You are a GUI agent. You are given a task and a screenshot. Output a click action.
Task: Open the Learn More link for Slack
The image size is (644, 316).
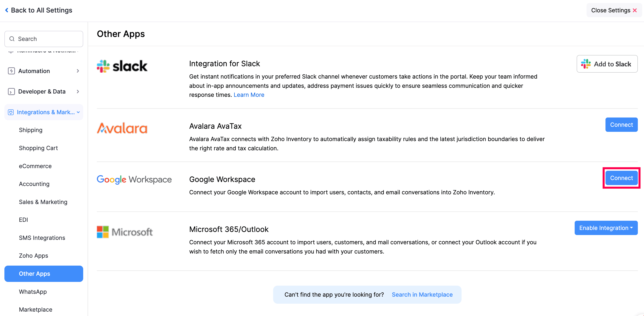point(249,95)
